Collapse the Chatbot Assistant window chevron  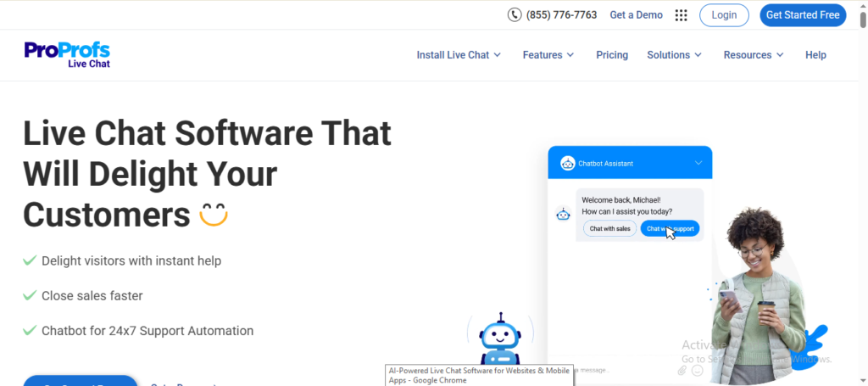(698, 163)
